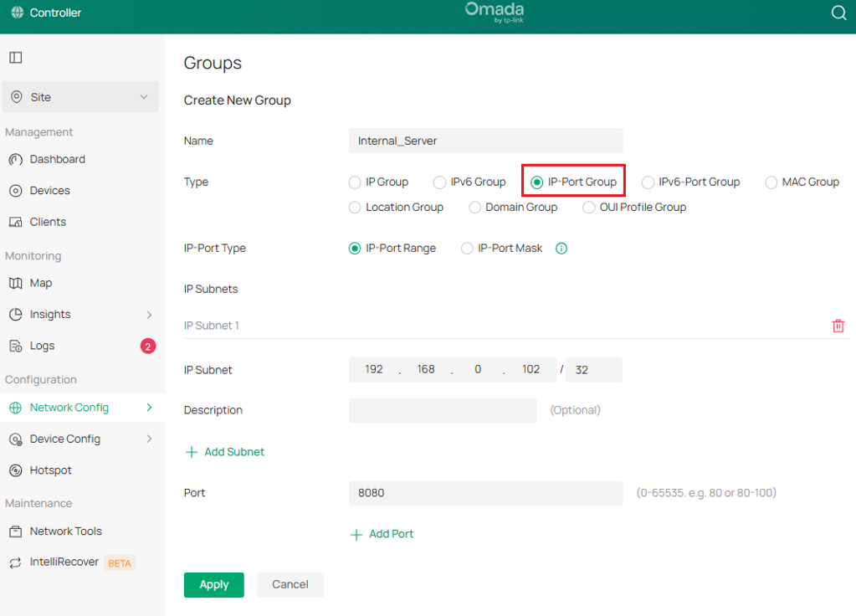Click the Name field containing Internal_Server
This screenshot has width=856, height=616.
click(486, 141)
